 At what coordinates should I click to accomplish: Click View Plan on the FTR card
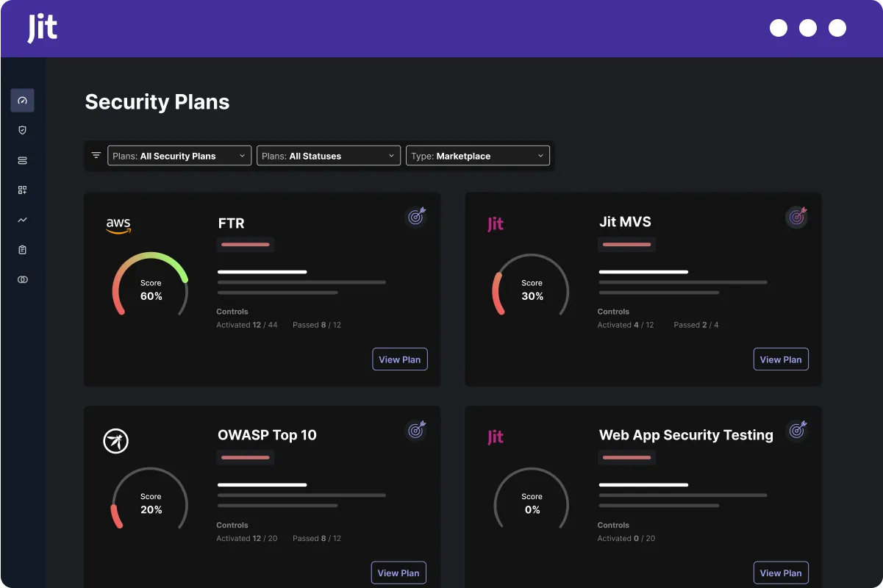(x=399, y=359)
